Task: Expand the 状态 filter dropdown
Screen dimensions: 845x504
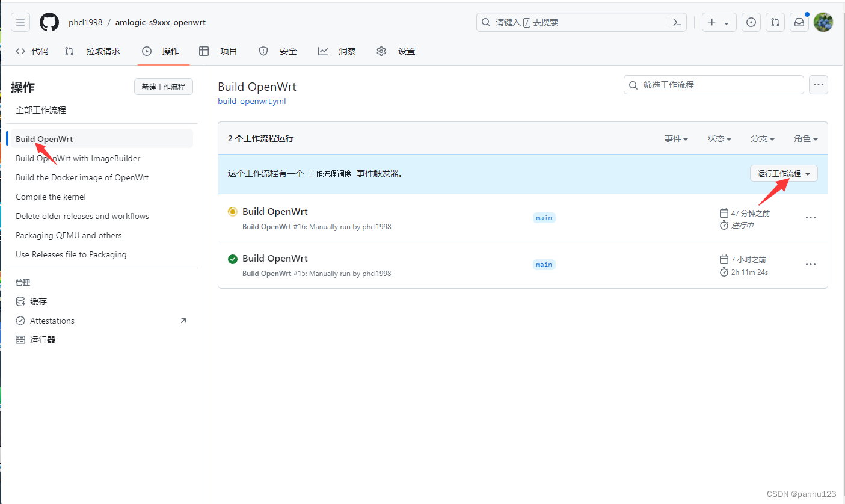Action: click(719, 138)
